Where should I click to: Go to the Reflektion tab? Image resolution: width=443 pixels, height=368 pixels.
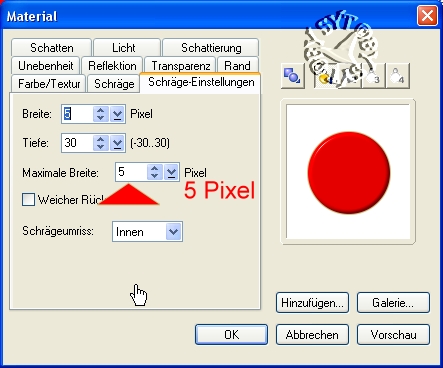coord(112,66)
